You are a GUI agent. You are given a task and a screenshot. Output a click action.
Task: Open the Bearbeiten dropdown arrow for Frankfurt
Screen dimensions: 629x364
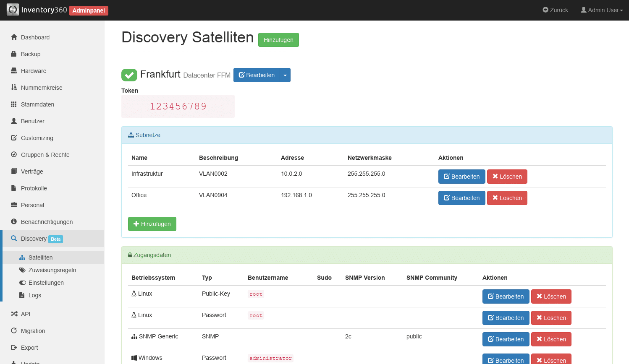(x=285, y=75)
